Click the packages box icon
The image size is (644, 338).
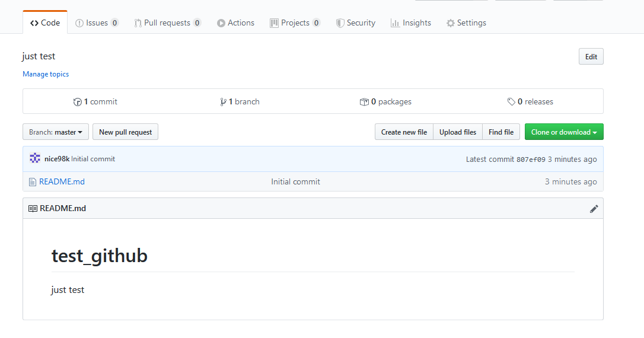(364, 102)
